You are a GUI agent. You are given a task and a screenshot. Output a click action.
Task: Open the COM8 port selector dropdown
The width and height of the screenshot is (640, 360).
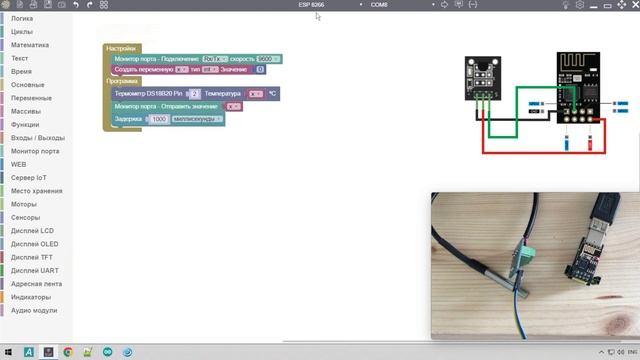pos(402,5)
